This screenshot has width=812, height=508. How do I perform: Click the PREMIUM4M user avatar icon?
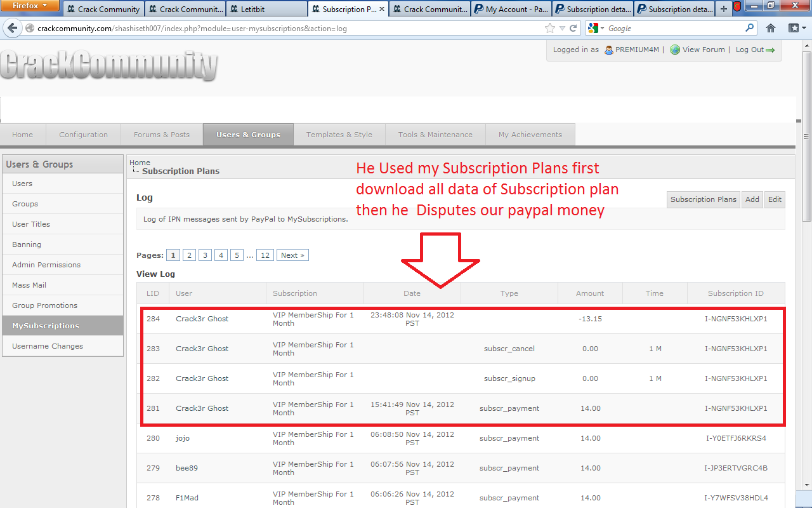click(608, 50)
